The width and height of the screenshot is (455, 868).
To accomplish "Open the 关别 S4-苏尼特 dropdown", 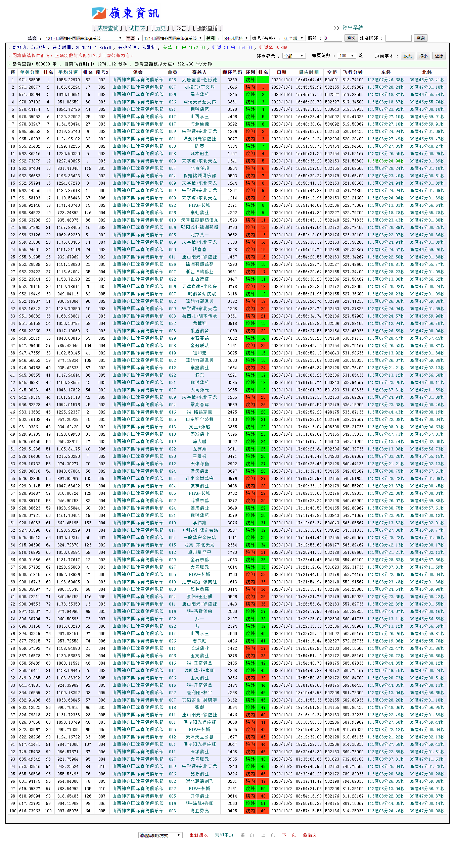I will coord(236,38).
